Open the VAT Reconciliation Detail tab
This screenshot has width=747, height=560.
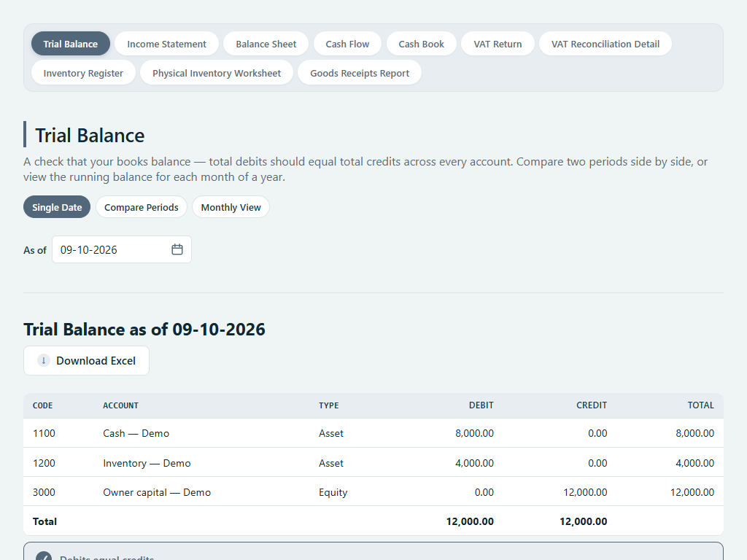[x=605, y=44]
